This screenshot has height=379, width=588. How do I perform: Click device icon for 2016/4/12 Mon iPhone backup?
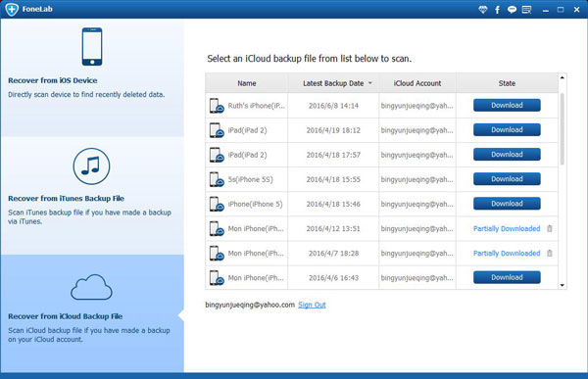tap(217, 229)
